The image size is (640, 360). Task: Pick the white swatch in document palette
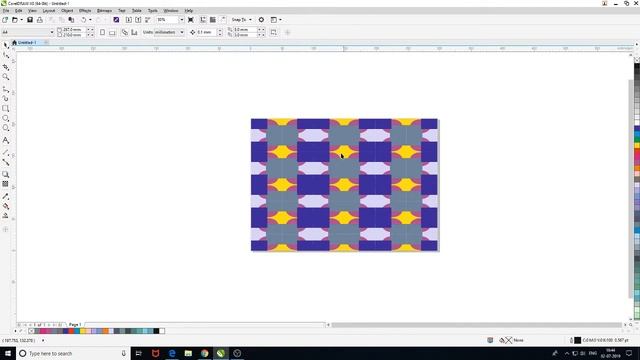pos(162,331)
